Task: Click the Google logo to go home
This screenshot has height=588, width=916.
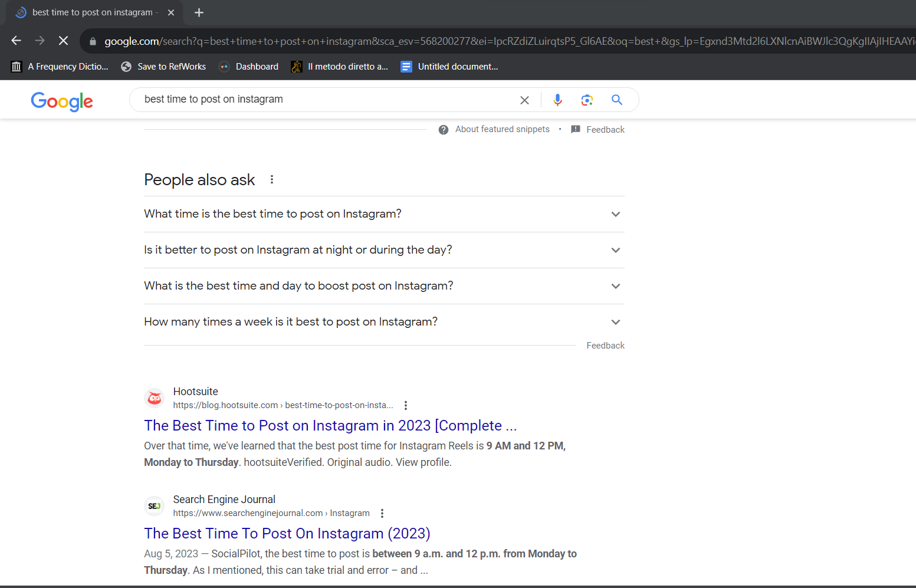Action: coord(62,101)
